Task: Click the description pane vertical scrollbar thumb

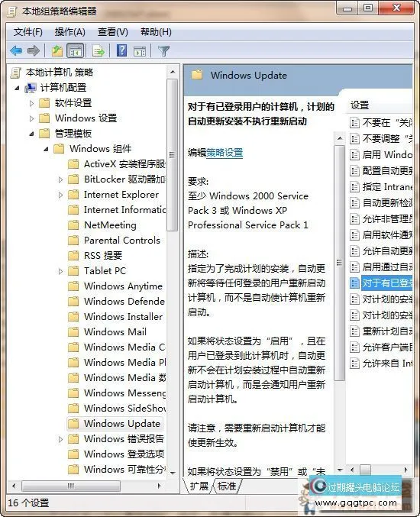Action: coord(339,263)
